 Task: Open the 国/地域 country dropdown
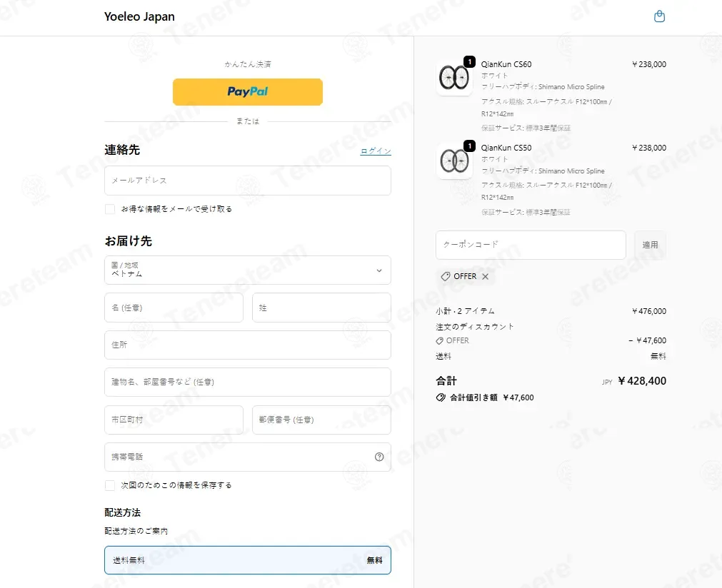click(x=248, y=270)
